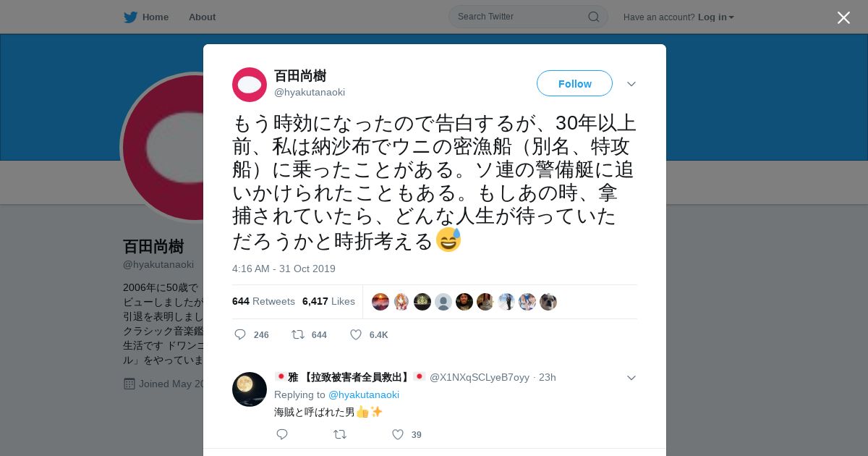The width and height of the screenshot is (868, 456).
Task: View the 644 Retweets list
Action: (x=263, y=301)
